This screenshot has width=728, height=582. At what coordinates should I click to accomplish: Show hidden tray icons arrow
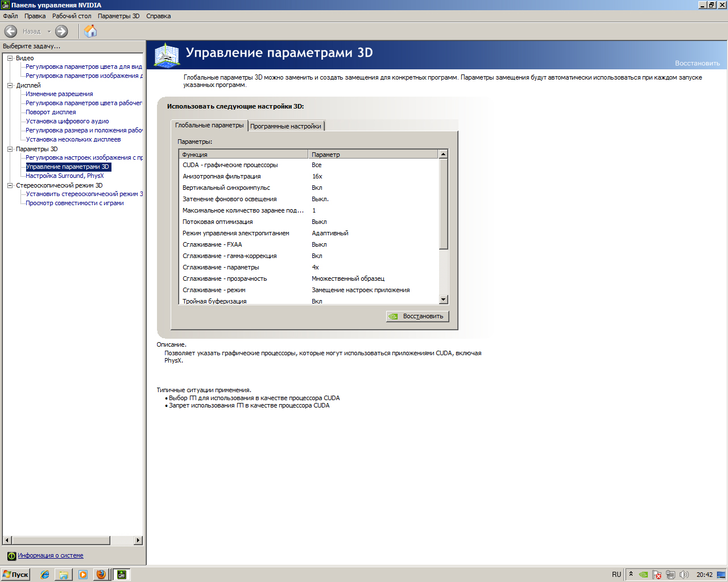pos(631,574)
